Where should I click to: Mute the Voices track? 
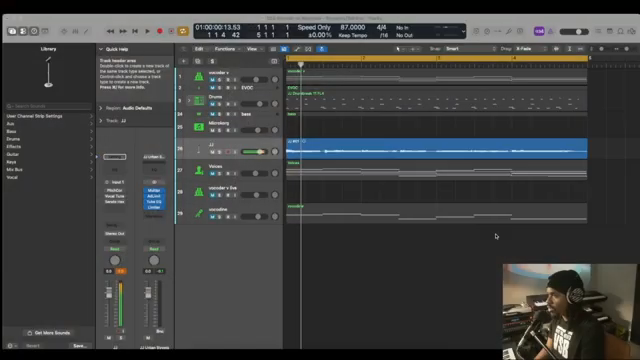(212, 173)
